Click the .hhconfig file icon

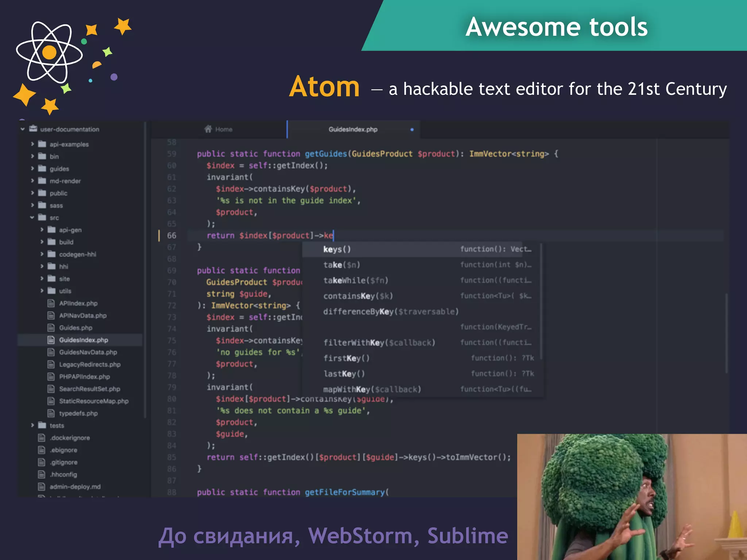point(42,474)
